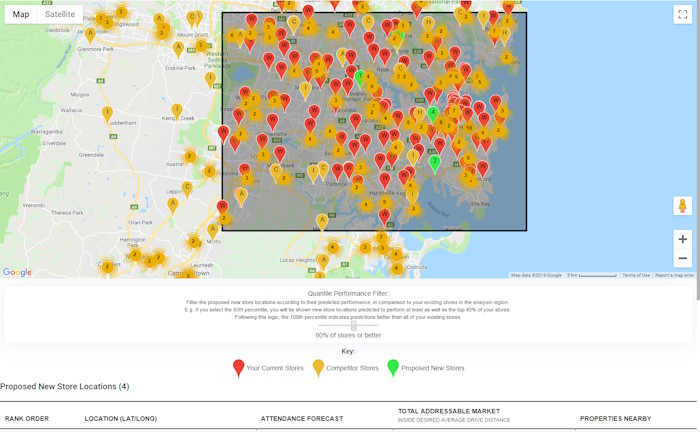700x432 pixels.
Task: Click the quantile performance filter slider
Action: [353, 325]
